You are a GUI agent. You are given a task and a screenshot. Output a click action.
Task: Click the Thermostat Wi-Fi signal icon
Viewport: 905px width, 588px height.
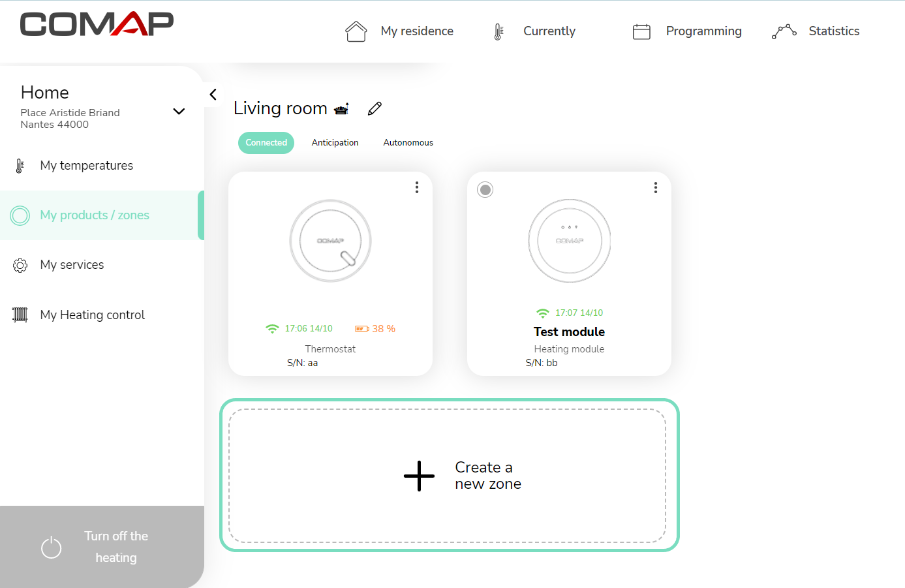tap(272, 329)
